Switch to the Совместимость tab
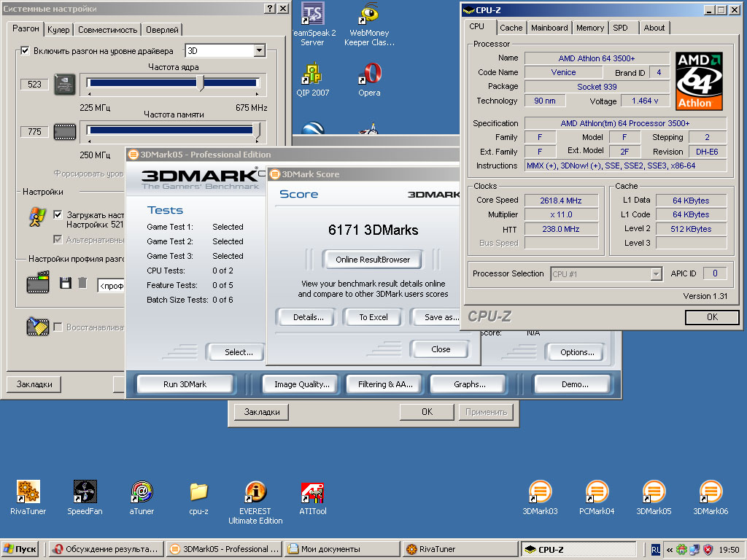 tap(108, 29)
